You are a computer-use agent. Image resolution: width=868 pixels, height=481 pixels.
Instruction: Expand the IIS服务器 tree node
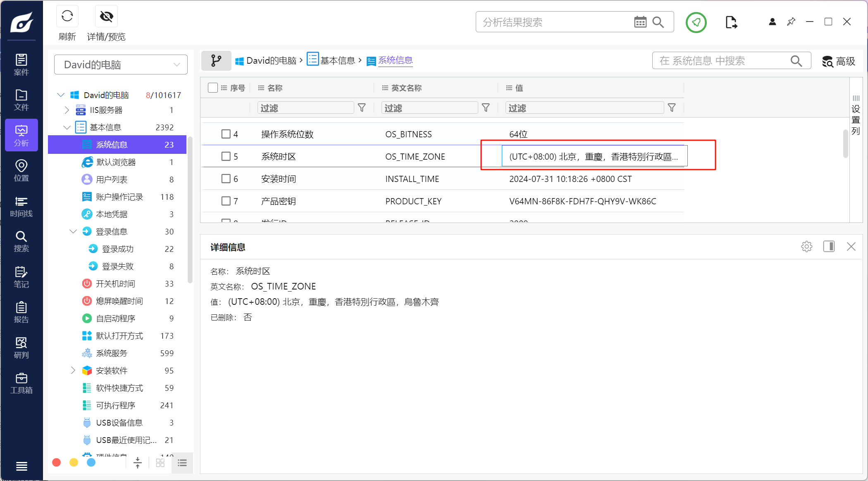(67, 110)
